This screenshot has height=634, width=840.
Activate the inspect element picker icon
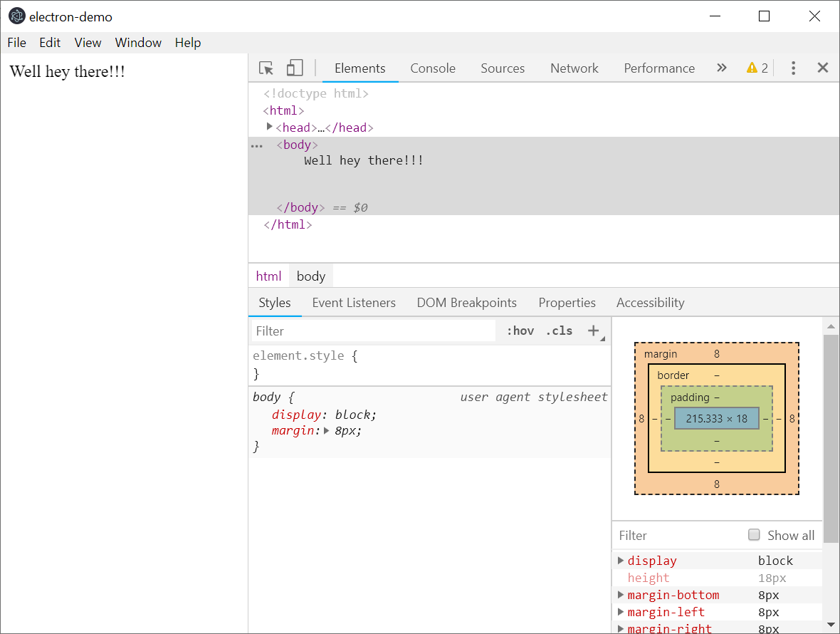coord(266,68)
